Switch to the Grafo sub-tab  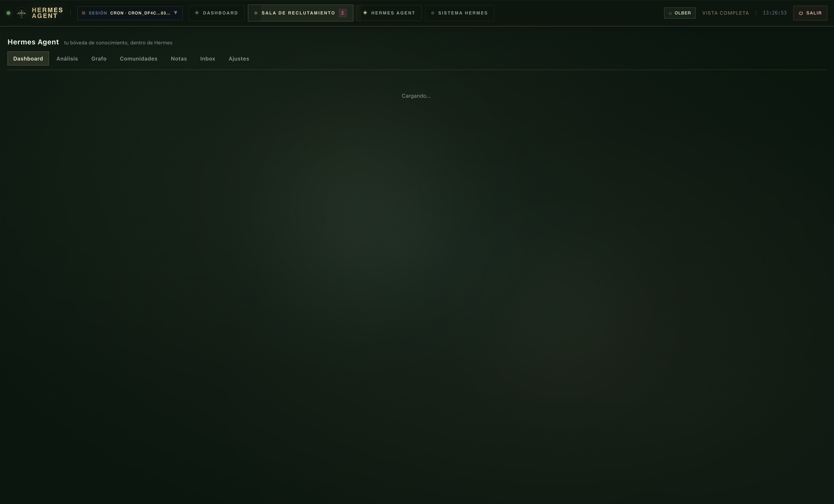click(99, 58)
